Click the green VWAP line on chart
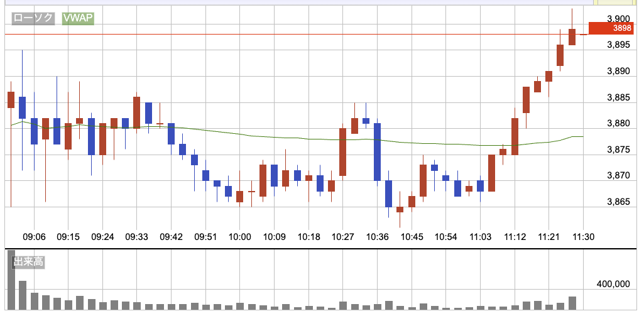This screenshot has height=316, width=644. point(251,135)
